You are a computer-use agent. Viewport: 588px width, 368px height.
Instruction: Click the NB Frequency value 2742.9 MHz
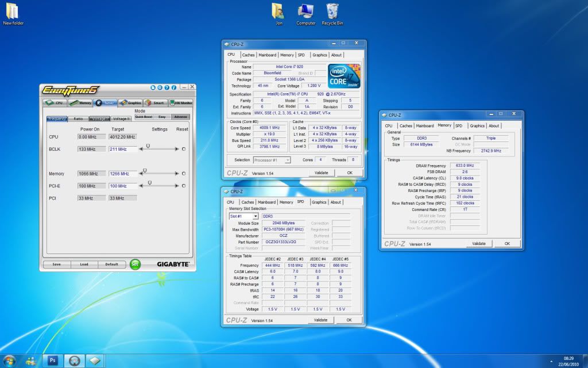click(x=491, y=151)
